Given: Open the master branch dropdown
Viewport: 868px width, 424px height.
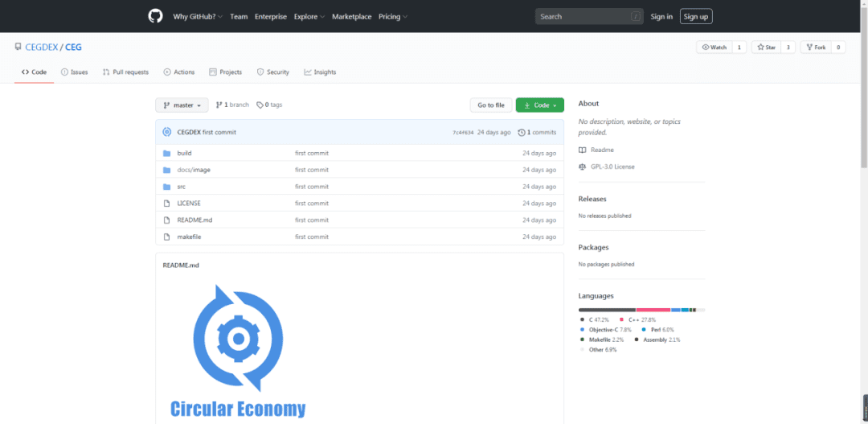Looking at the screenshot, I should (x=182, y=105).
